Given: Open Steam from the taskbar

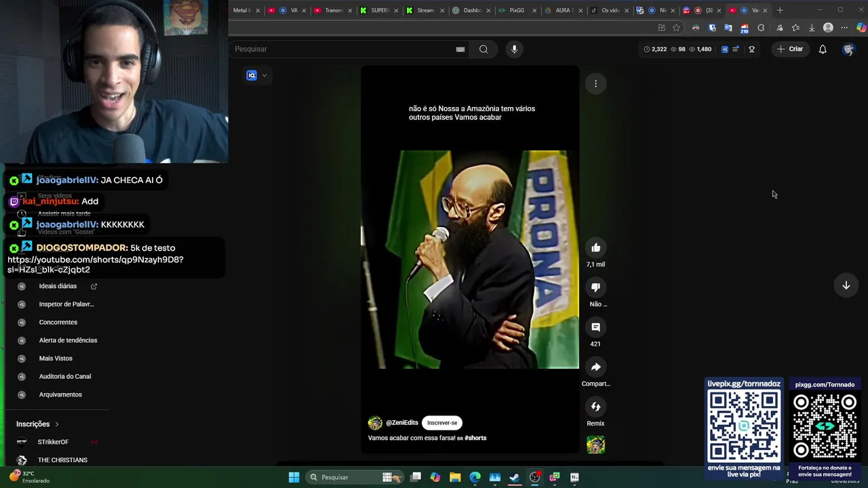Looking at the screenshot, I should [x=515, y=477].
